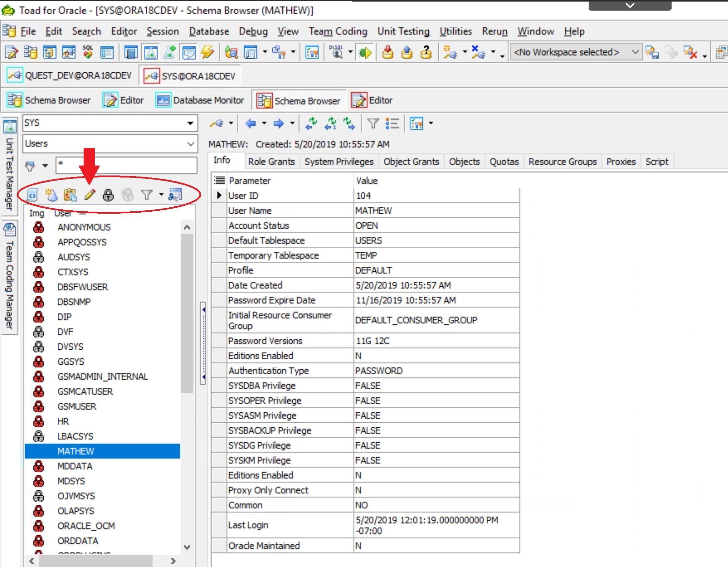728x567 pixels.
Task: Click the back navigation blue arrow
Action: coord(251,124)
